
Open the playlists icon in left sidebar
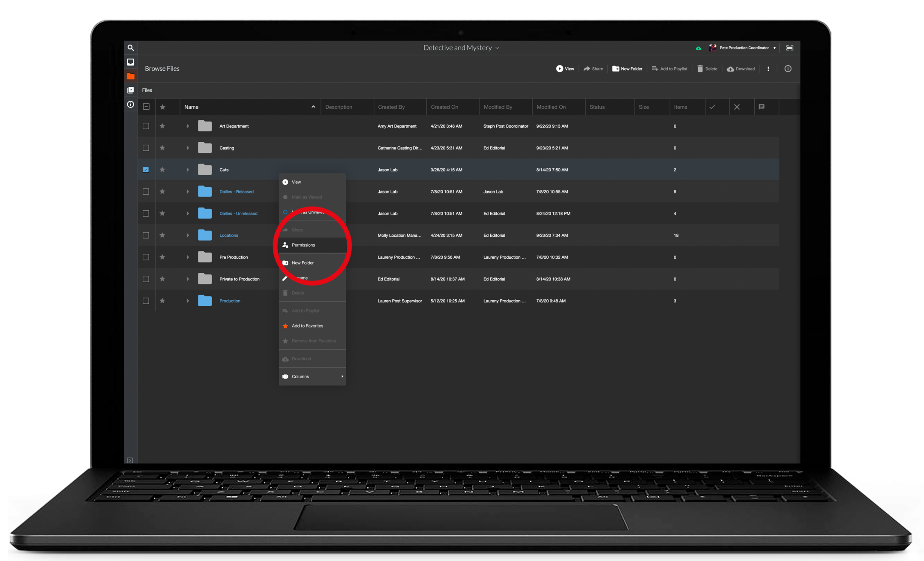pos(131,90)
